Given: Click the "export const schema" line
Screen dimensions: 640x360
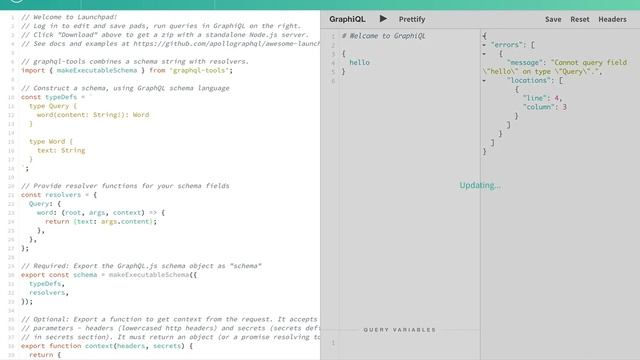Looking at the screenshot, I should click(x=109, y=275).
